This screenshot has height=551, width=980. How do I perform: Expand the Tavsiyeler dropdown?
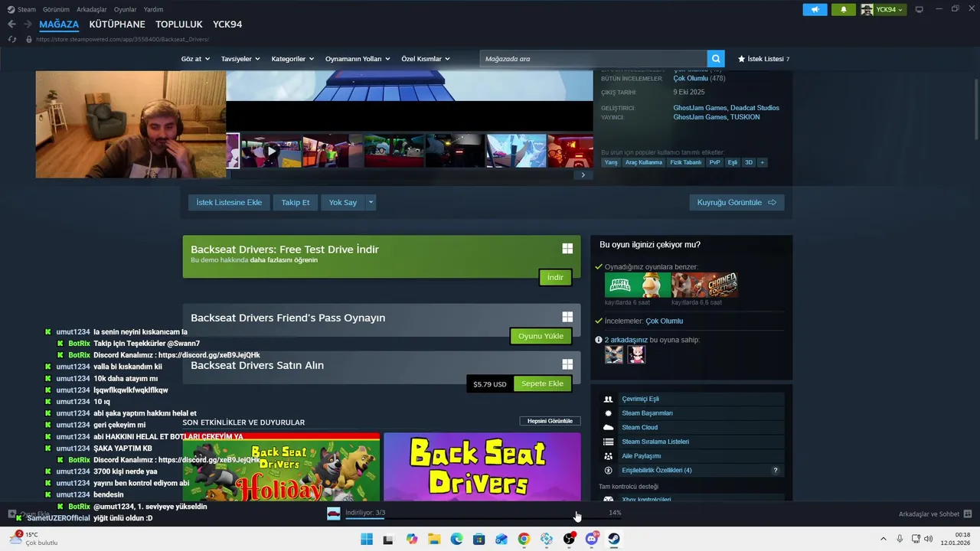[240, 59]
